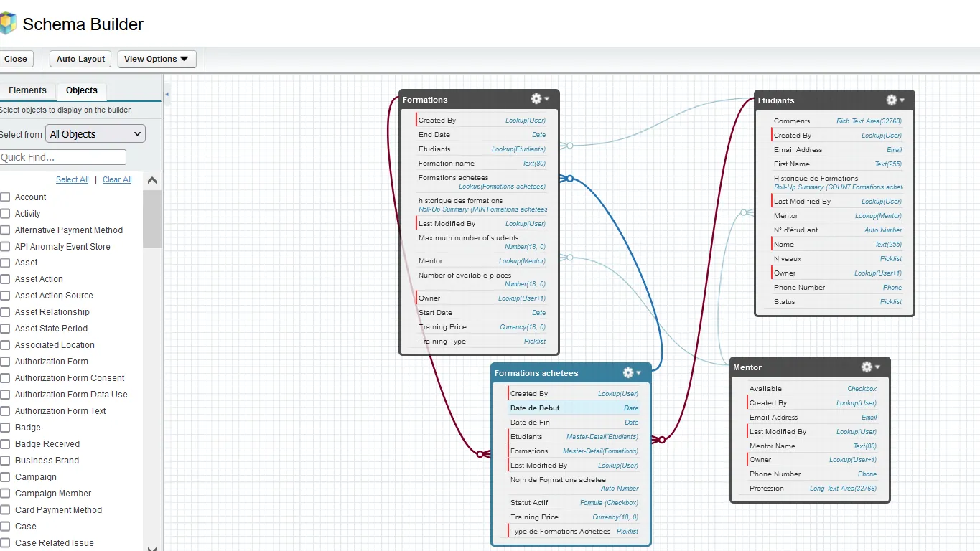
Task: Click the Schema Builder cube logo
Action: coord(10,23)
